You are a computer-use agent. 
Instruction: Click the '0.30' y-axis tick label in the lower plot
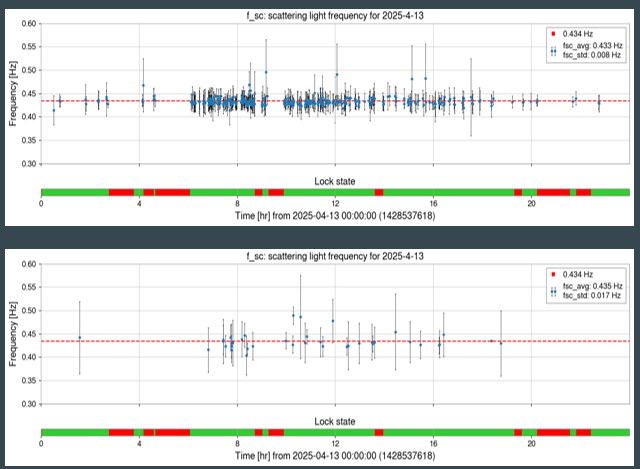[29, 404]
